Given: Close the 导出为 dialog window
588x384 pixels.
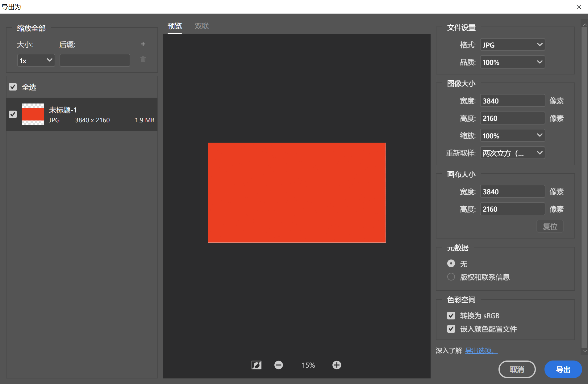Looking at the screenshot, I should pyautogui.click(x=579, y=7).
